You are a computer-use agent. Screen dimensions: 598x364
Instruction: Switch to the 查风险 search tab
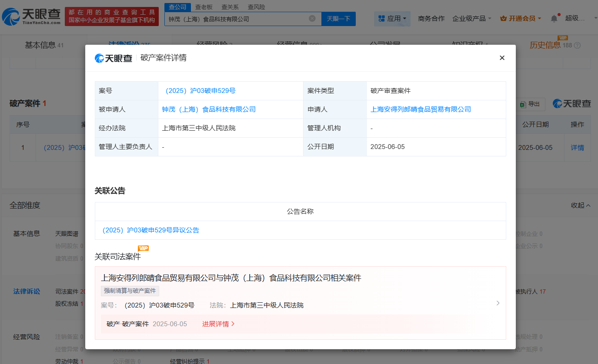point(256,7)
